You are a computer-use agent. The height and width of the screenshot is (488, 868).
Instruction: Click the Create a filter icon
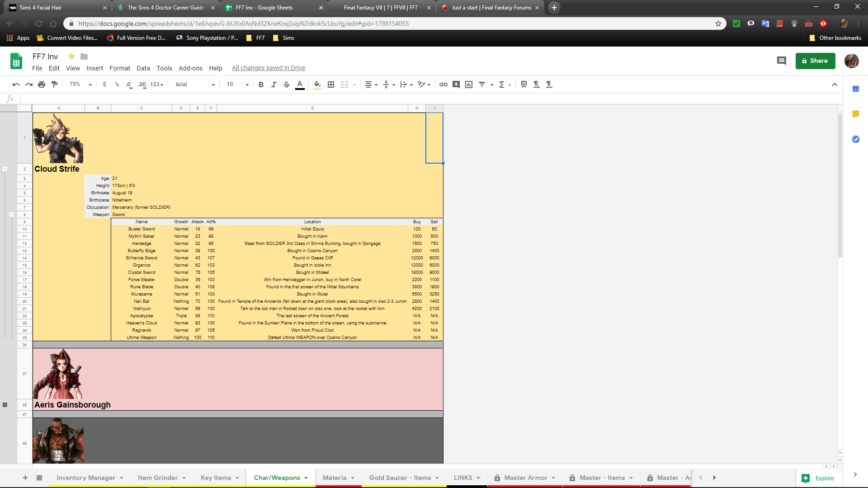[x=482, y=84]
